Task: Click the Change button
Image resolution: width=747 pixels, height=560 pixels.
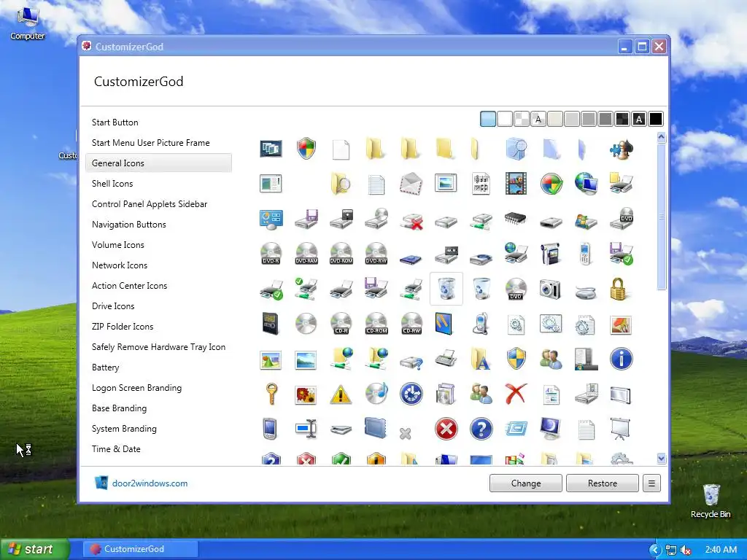Action: click(x=526, y=483)
